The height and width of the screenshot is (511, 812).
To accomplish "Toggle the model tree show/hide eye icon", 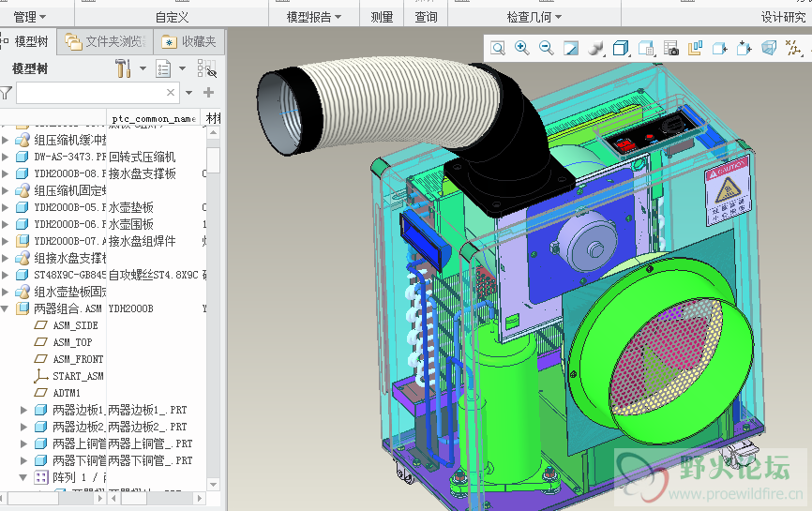I will click(207, 68).
